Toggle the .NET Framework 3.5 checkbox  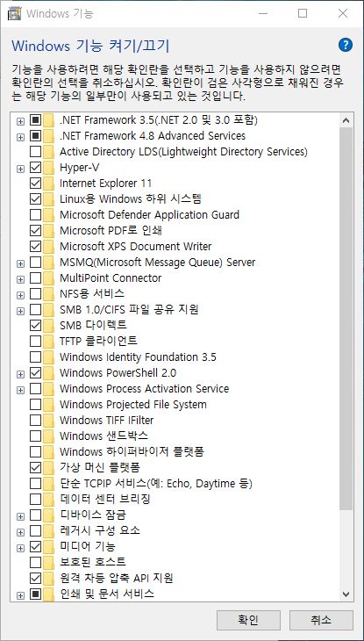point(36,120)
